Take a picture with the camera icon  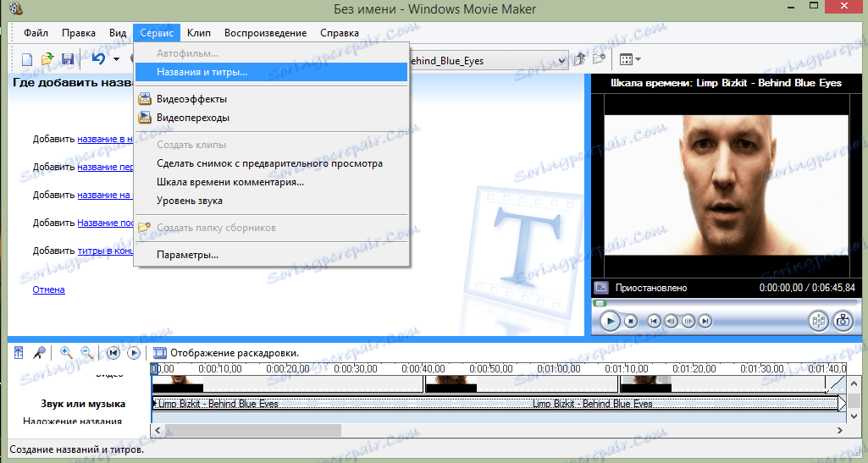click(x=843, y=321)
